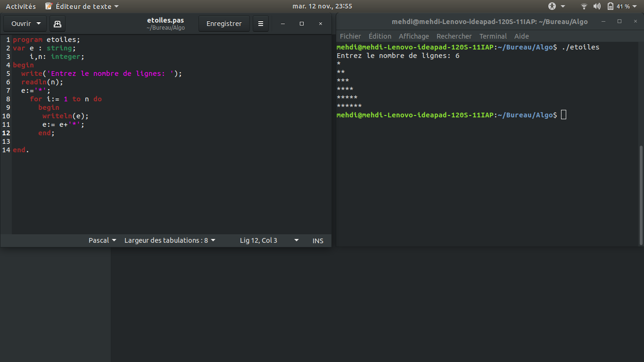The width and height of the screenshot is (644, 362).
Task: Click the terminal vertical scrollbar
Action: click(640, 195)
